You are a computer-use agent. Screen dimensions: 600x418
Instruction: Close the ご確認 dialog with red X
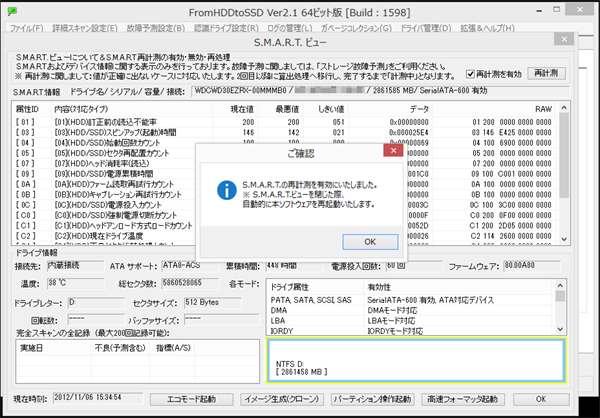click(x=393, y=150)
